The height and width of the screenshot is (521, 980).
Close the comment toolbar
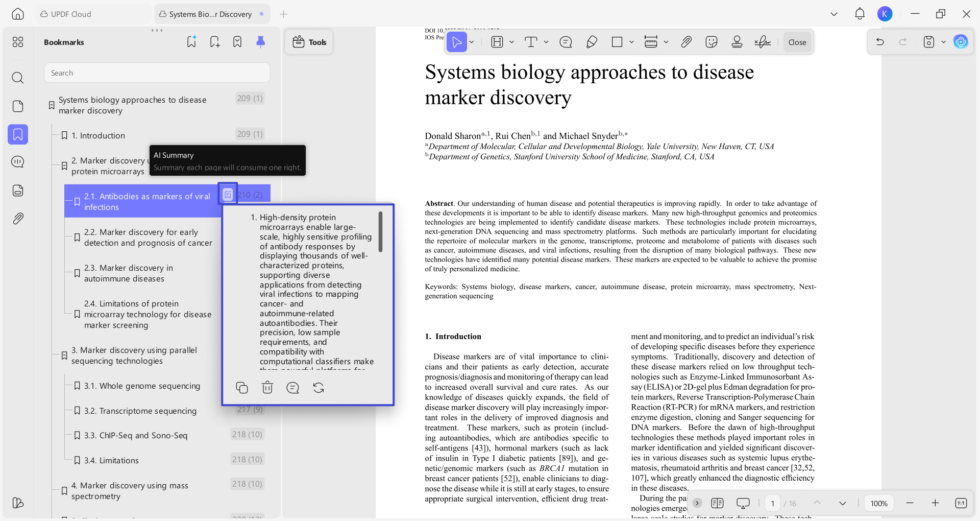pyautogui.click(x=797, y=42)
